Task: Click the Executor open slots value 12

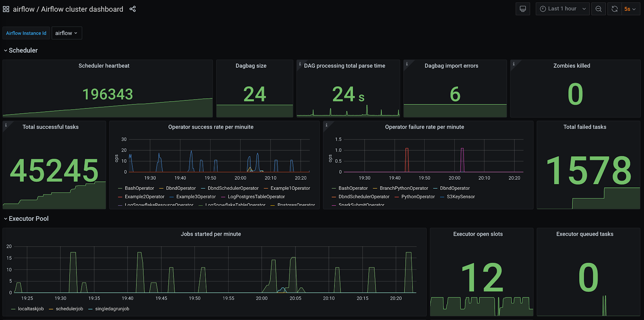Action: tap(482, 278)
